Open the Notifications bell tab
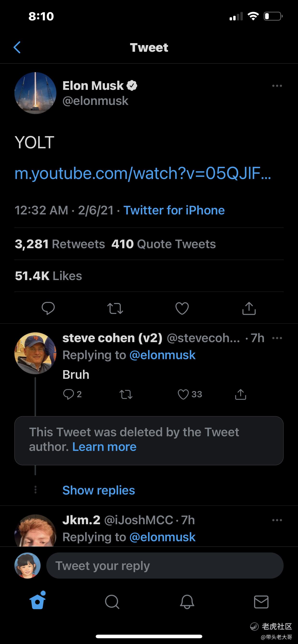298x644 pixels. 187,602
